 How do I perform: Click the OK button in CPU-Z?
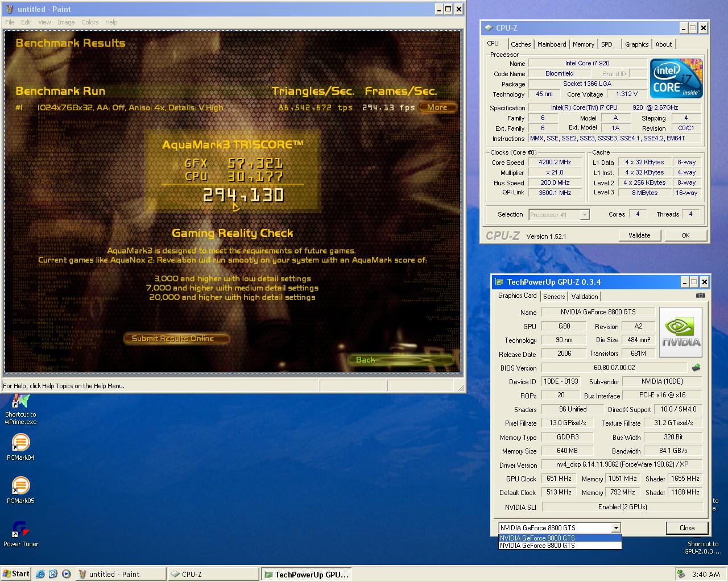click(685, 235)
